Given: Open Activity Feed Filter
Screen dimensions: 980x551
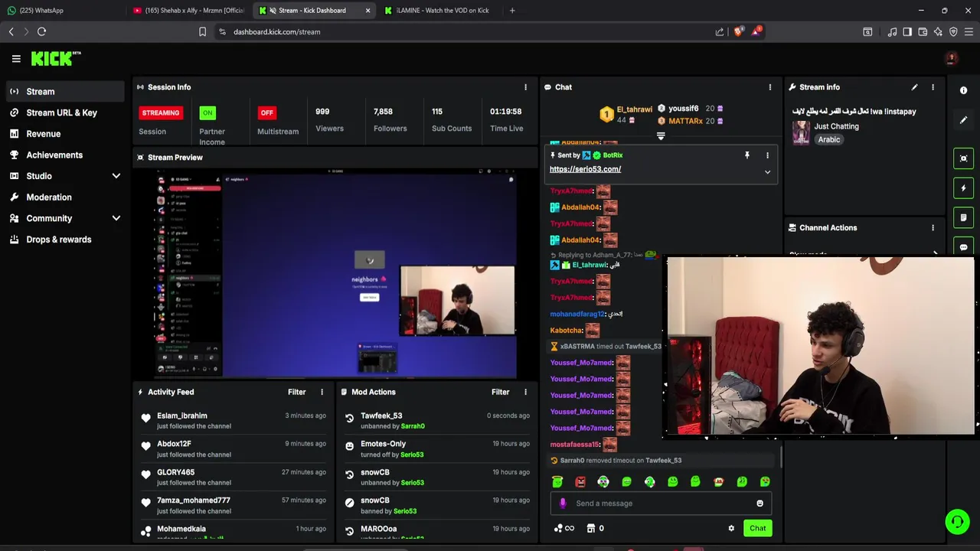Looking at the screenshot, I should [296, 392].
